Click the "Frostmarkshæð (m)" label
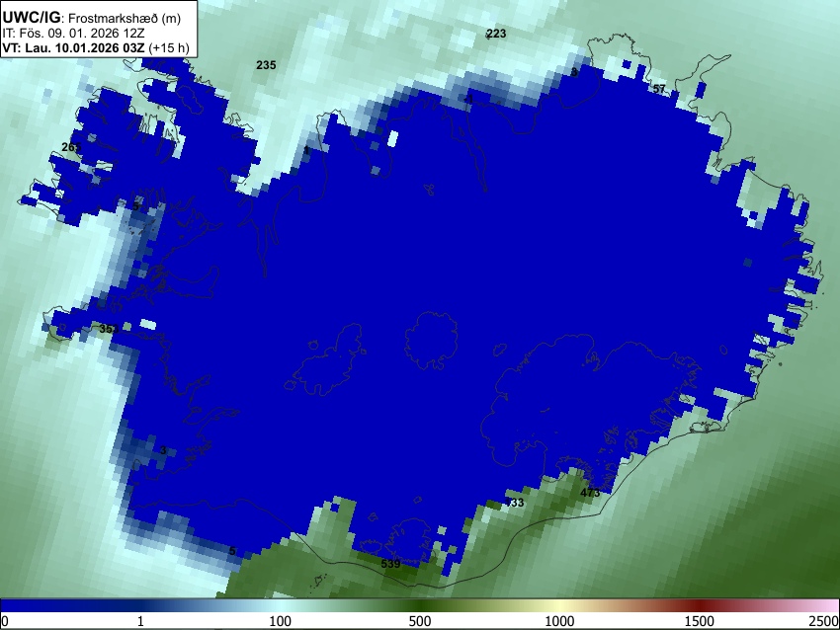 125,19
